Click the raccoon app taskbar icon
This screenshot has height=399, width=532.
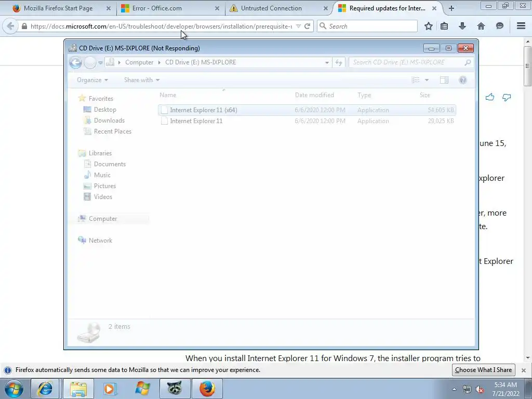tap(175, 389)
